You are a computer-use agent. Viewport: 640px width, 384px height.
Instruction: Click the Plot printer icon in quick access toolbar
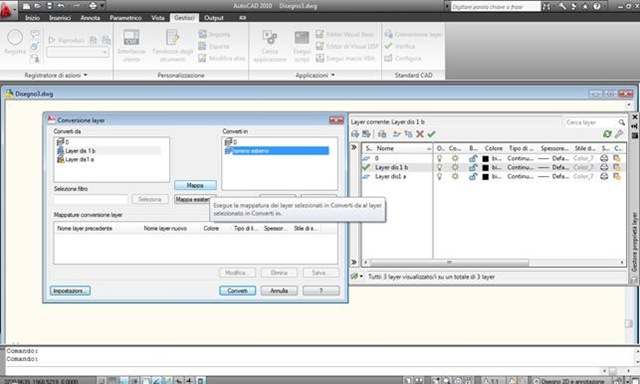pyautogui.click(x=93, y=6)
